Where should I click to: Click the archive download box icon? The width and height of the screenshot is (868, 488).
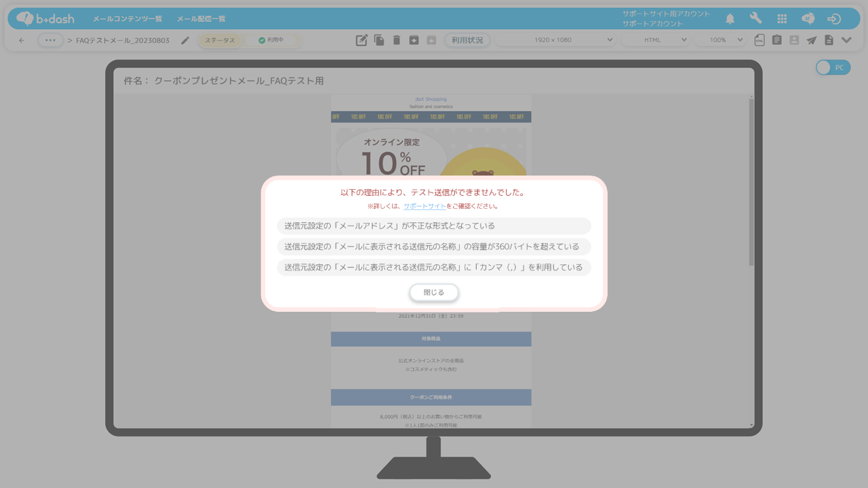(414, 40)
